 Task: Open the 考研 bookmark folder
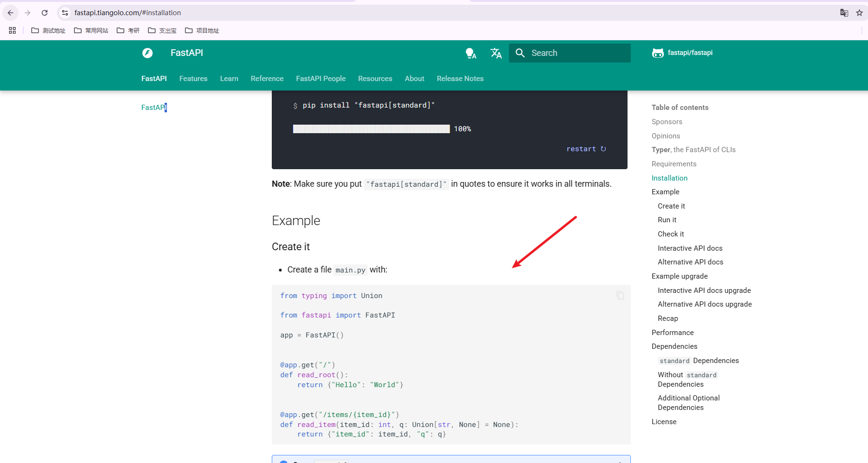pos(128,30)
